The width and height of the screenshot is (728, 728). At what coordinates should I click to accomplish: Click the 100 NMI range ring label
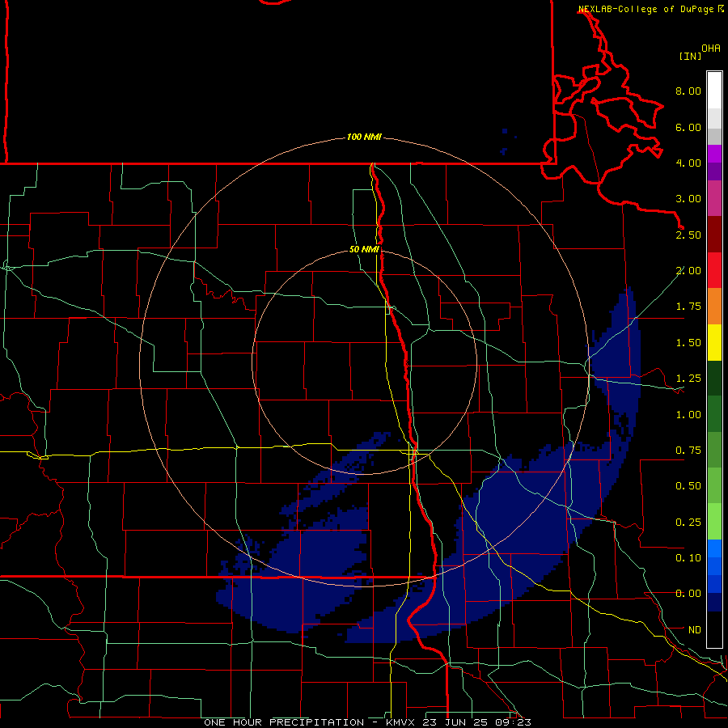pos(364,137)
